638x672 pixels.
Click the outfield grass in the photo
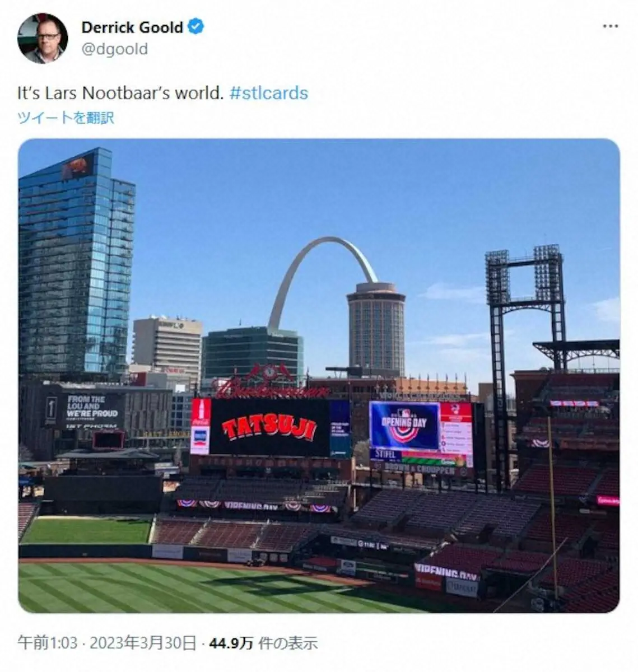point(185,588)
